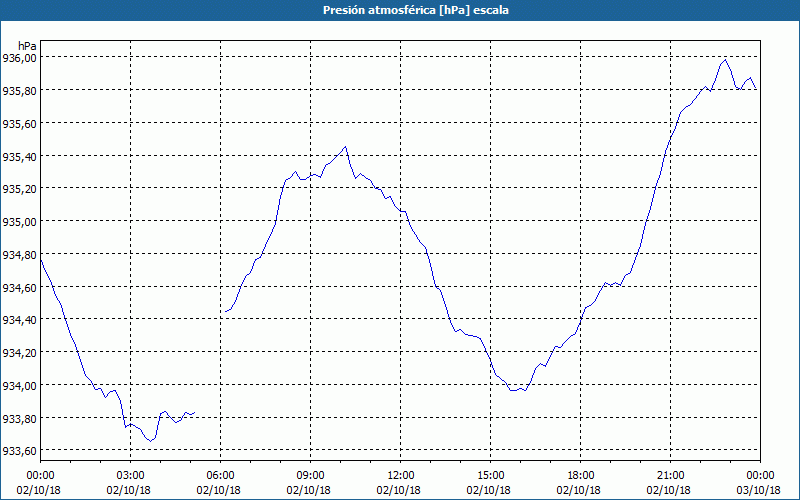This screenshot has height=500, width=800.
Task: Click the 03:00 time axis label
Action: coord(130,476)
